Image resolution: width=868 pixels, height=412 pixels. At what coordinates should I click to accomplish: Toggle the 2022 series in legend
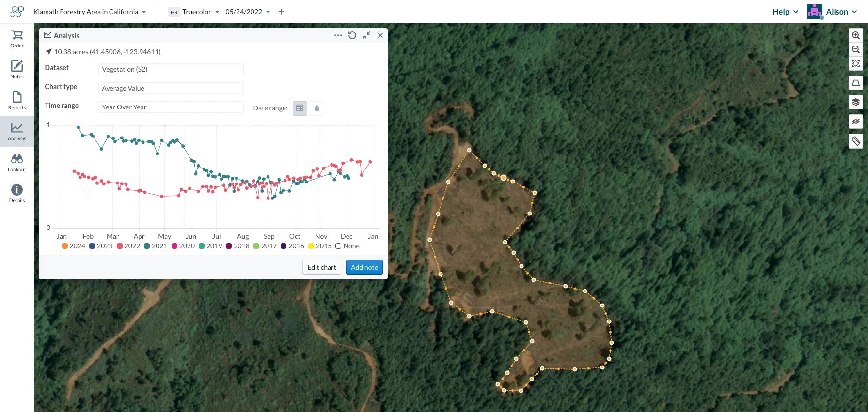128,246
